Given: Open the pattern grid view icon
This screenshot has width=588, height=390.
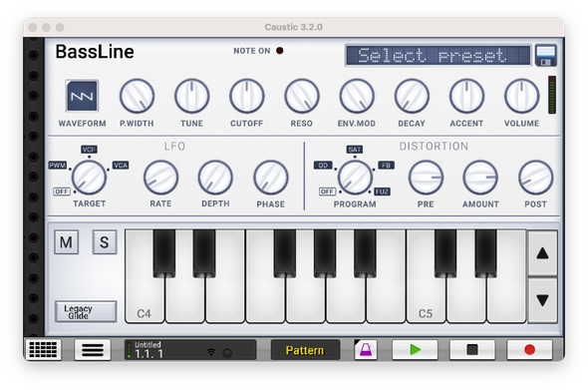Looking at the screenshot, I should coord(43,349).
